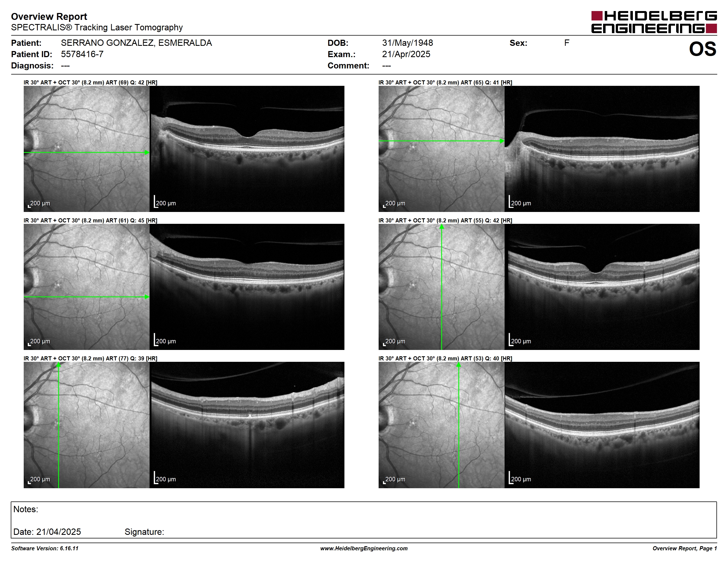Open IR fundus image of ART (65) scan
This screenshot has height=563, width=728.
pos(441,149)
